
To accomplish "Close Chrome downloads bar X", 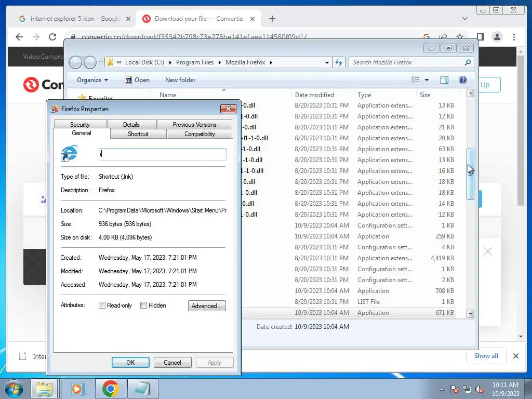I will (x=516, y=356).
